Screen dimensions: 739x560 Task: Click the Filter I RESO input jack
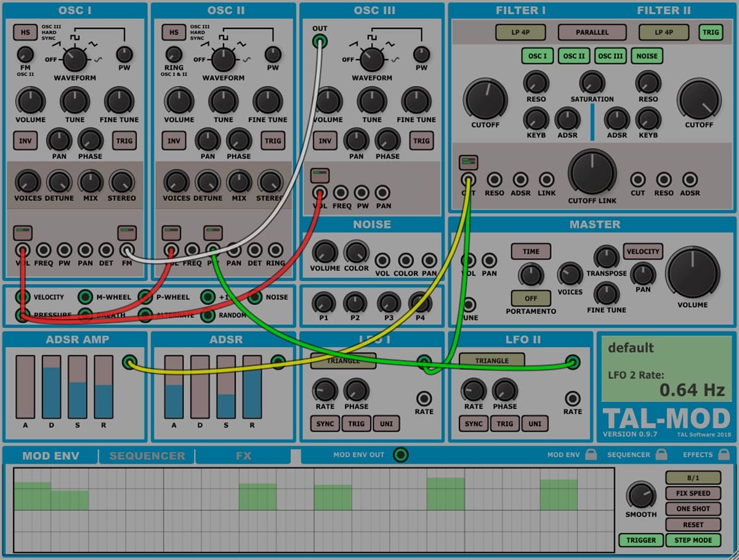(x=495, y=179)
